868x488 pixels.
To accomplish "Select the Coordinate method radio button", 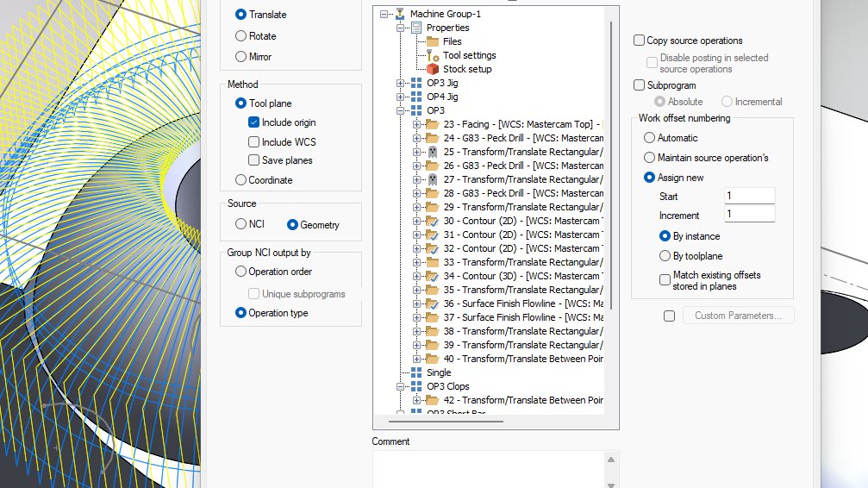I will click(240, 180).
